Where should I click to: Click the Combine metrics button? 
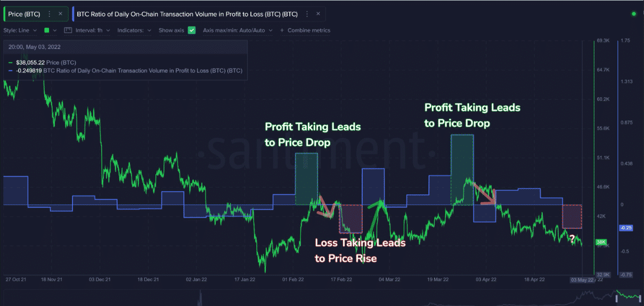pyautogui.click(x=309, y=30)
